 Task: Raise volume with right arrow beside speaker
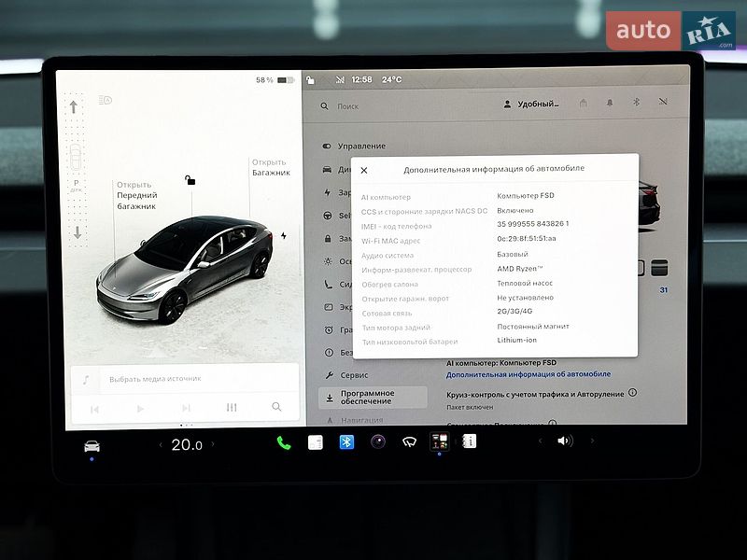click(x=592, y=441)
